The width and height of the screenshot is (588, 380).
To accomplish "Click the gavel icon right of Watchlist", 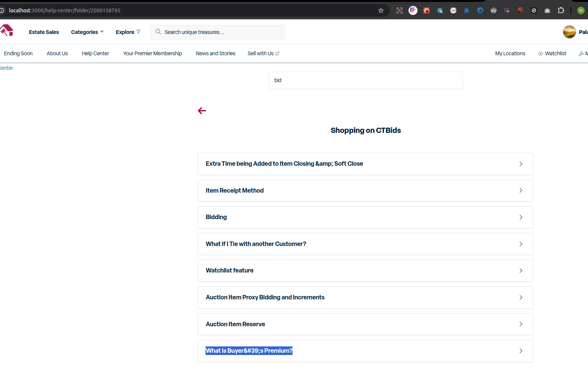I will click(x=581, y=54).
